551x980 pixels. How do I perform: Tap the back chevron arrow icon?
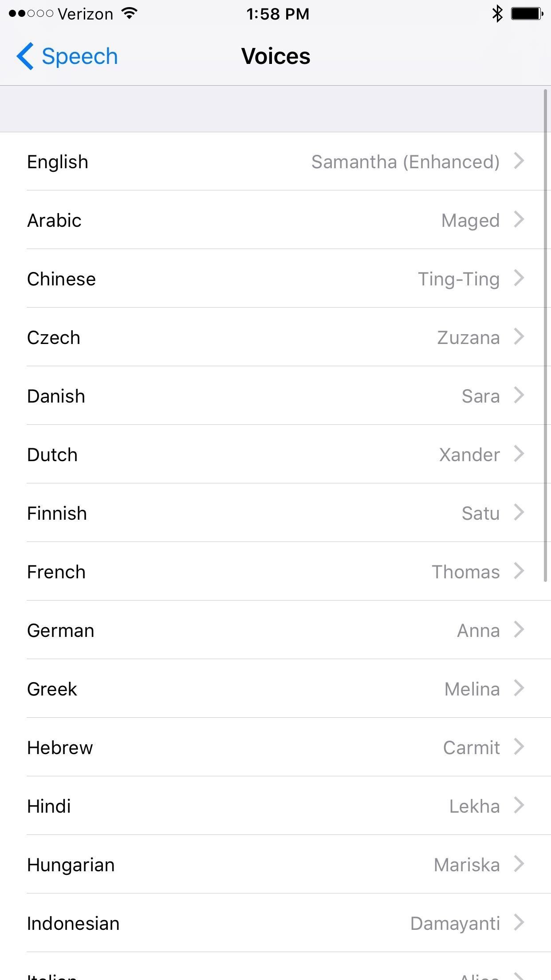[x=25, y=56]
